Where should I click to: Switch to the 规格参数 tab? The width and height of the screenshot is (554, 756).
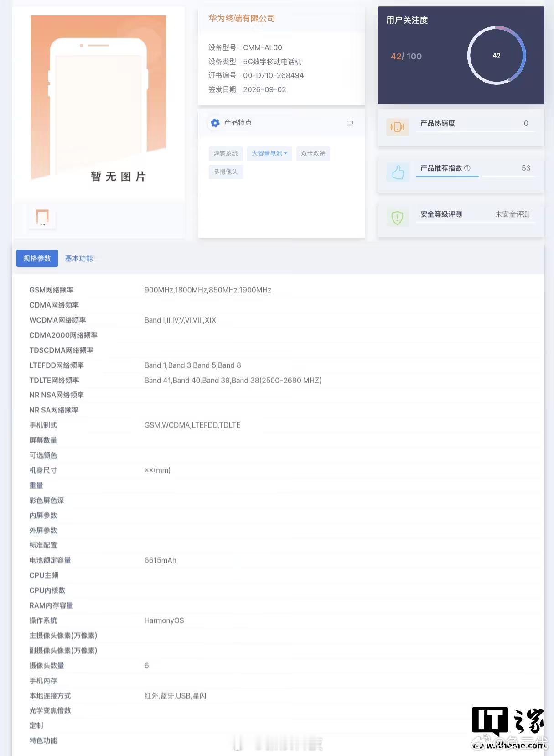[37, 258]
